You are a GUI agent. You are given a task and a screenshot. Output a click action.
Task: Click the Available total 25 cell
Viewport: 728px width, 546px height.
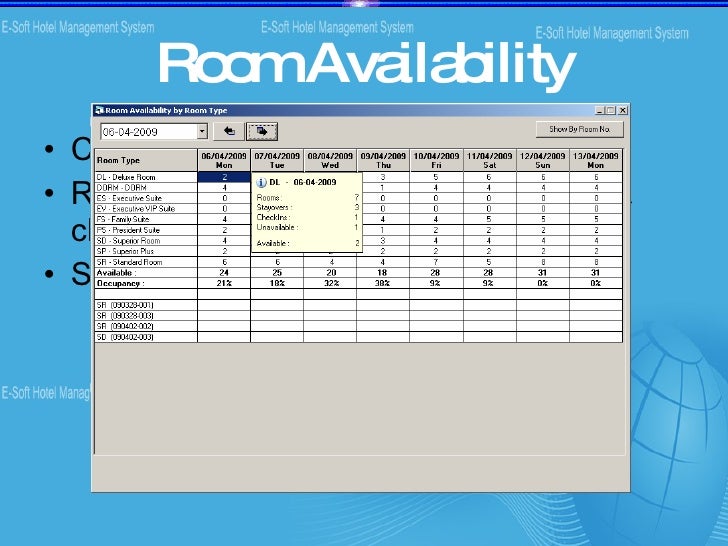(x=277, y=273)
